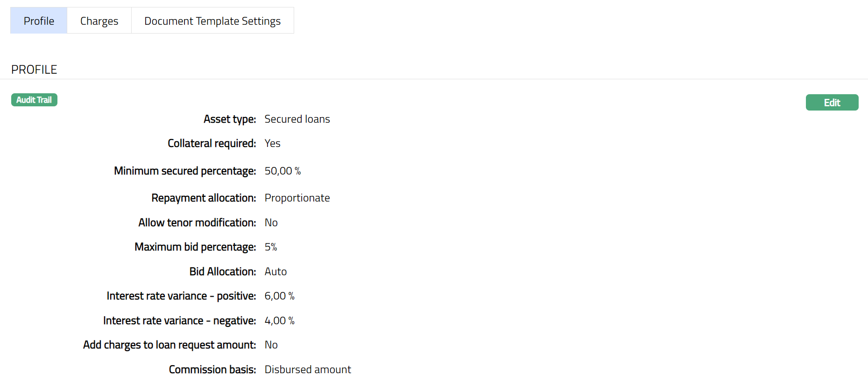Switch to the Profile tab
Image resolution: width=868 pixels, height=382 pixels.
(x=39, y=21)
